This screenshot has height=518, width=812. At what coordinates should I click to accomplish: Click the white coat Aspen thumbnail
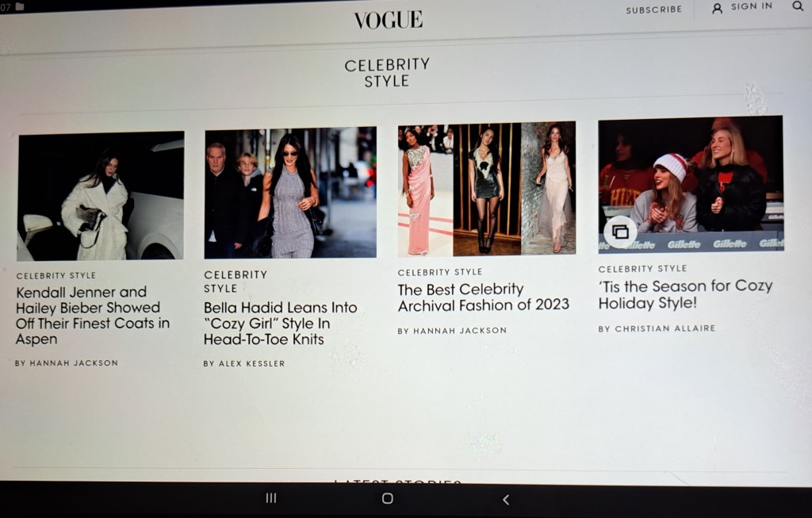click(101, 195)
